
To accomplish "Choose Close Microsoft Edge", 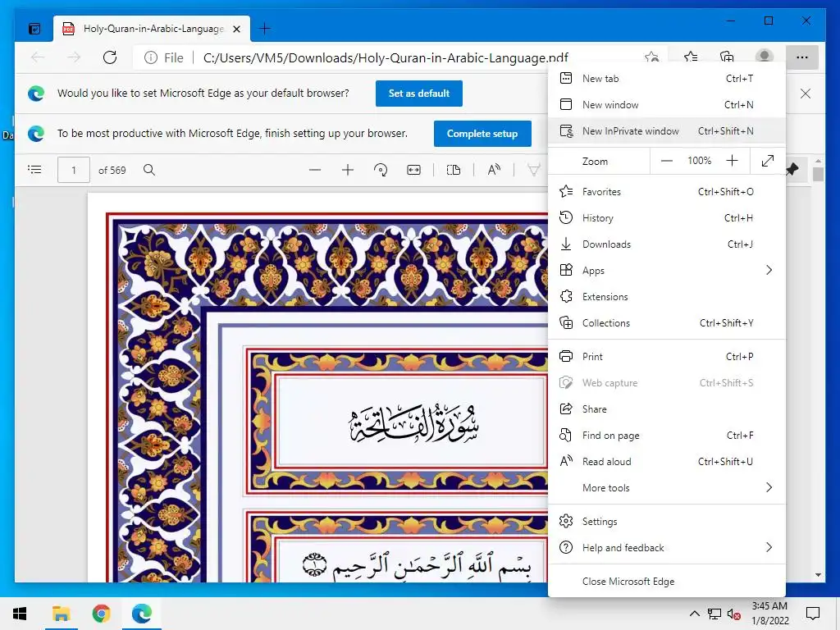I will tap(666, 582).
